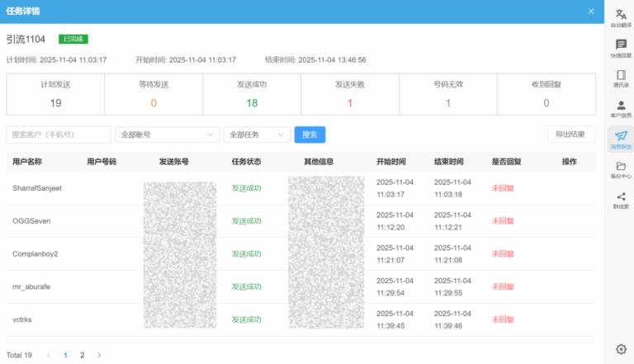Select the OGGSeven user row

tap(300, 221)
